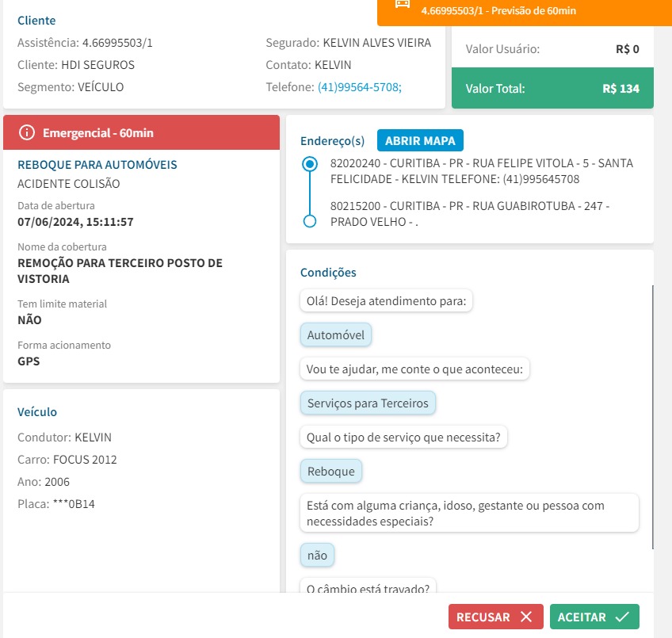Click the vehicle icon in orange banner
The width and height of the screenshot is (672, 638).
pyautogui.click(x=403, y=3)
